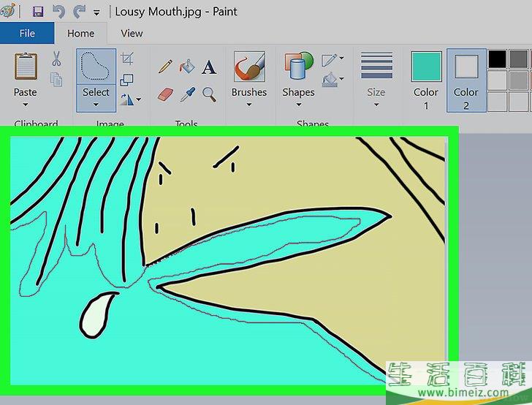Open the File menu
The image size is (532, 405).
[x=27, y=34]
